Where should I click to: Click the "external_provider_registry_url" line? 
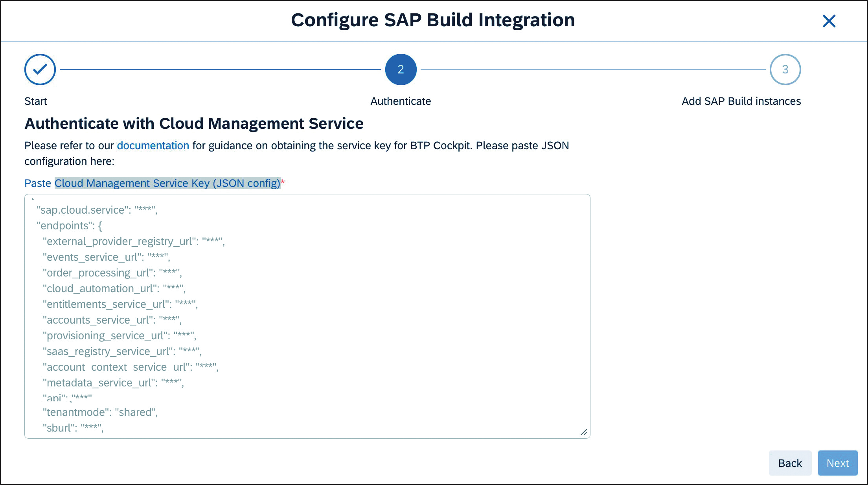[134, 242]
